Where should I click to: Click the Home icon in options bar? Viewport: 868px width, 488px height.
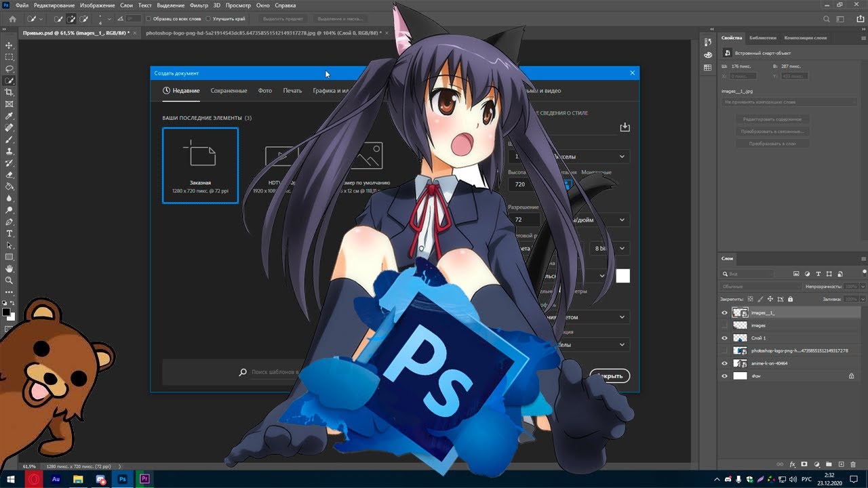click(12, 19)
